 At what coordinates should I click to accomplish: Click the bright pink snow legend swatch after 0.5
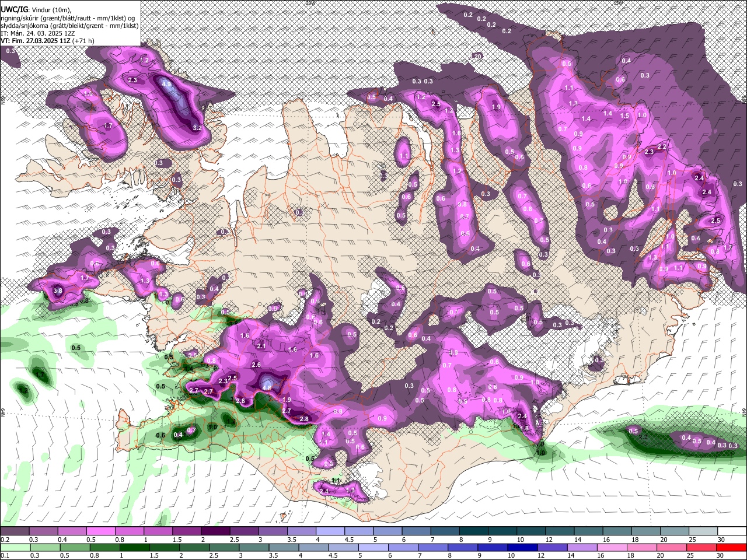(101, 531)
